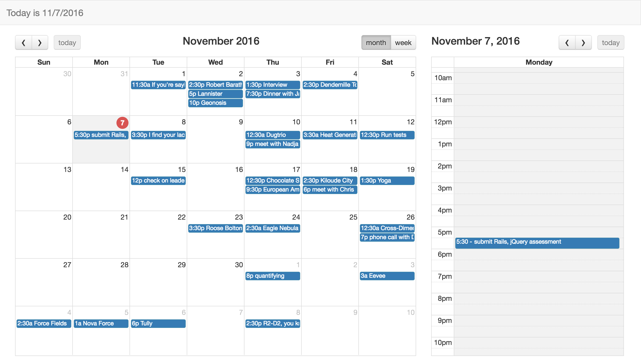Navigate to today in main calendar

(68, 43)
